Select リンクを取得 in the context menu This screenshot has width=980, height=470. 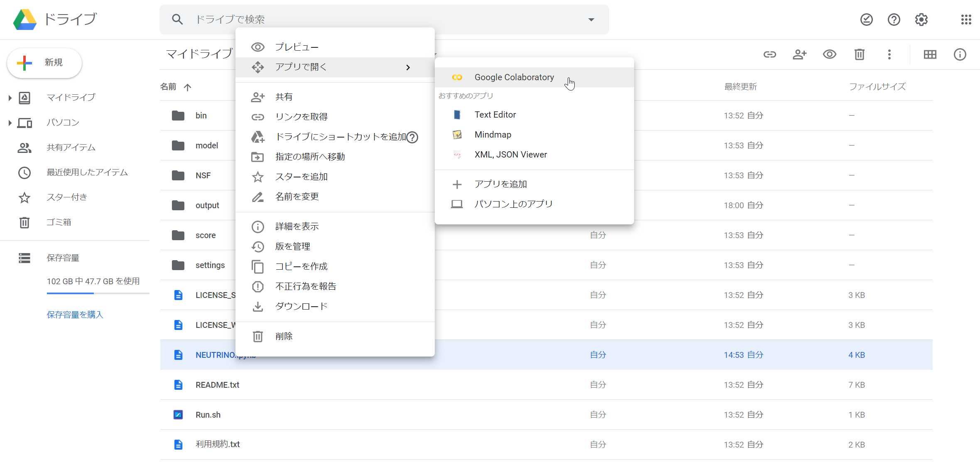pyautogui.click(x=335, y=117)
